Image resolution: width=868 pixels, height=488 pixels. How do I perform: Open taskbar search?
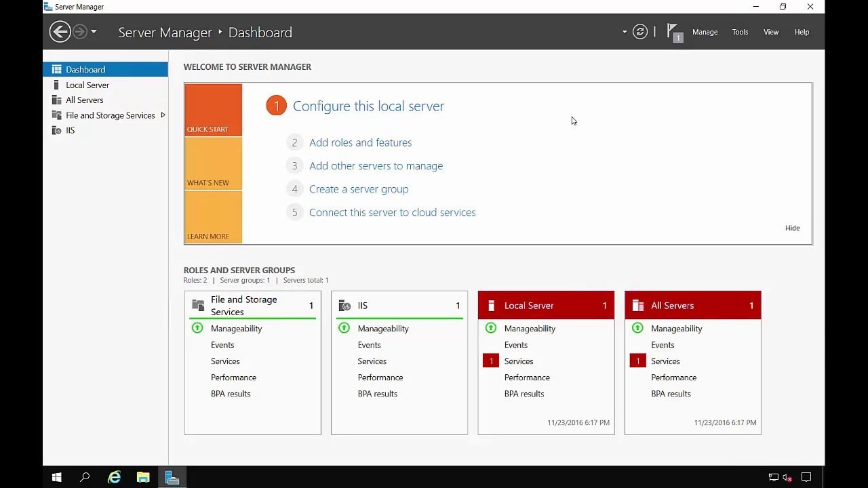85,477
